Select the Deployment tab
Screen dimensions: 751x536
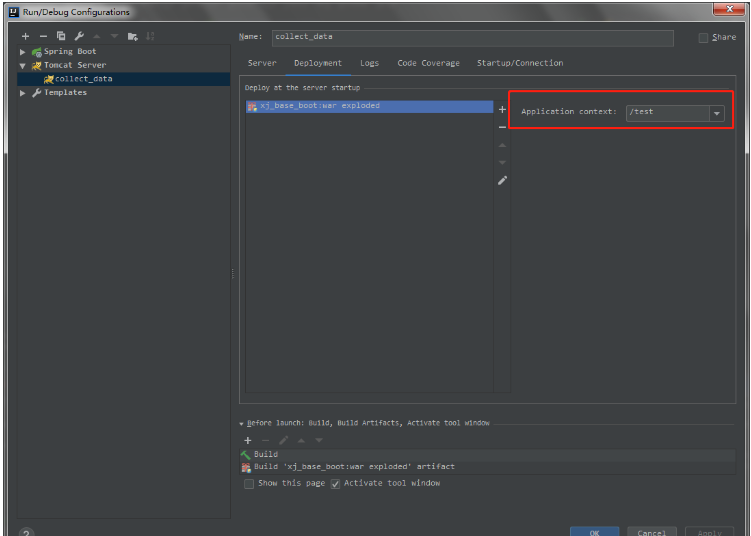[x=318, y=63]
